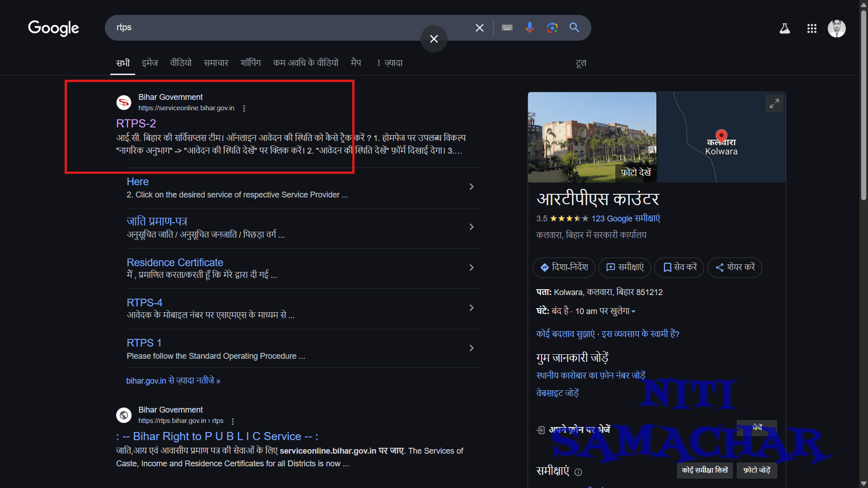Open Bihar Right to PUBLIC Service result
This screenshot has width=868, height=488.
(217, 436)
